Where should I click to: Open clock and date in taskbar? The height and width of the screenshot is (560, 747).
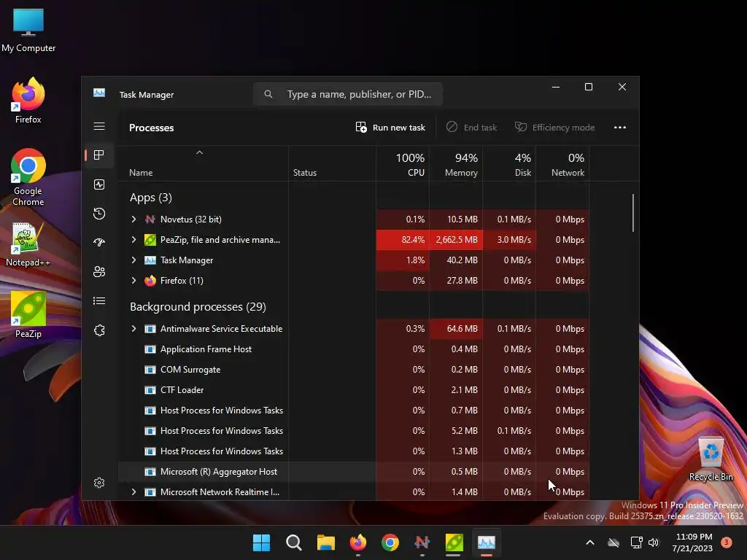click(692, 542)
